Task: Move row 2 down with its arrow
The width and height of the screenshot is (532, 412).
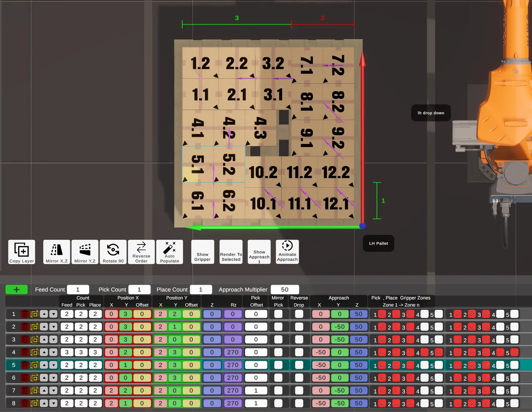Action: [53, 327]
